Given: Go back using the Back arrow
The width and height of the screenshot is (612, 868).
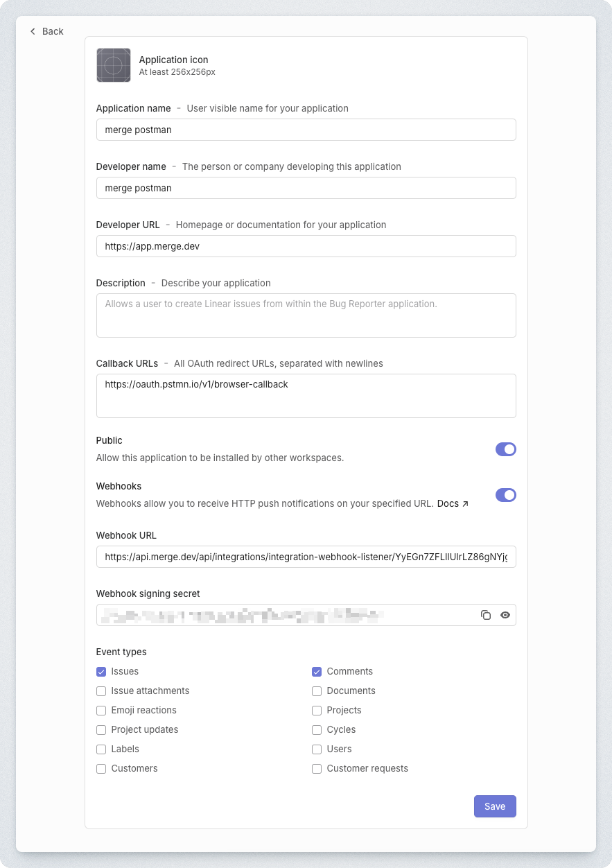Looking at the screenshot, I should click(46, 31).
